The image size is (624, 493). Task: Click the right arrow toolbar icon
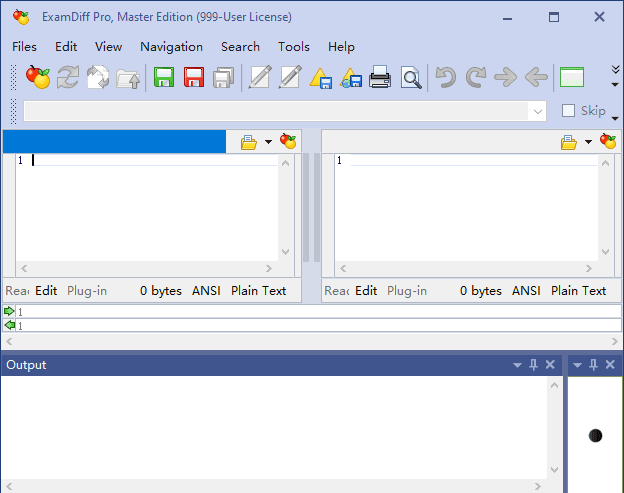coord(505,77)
